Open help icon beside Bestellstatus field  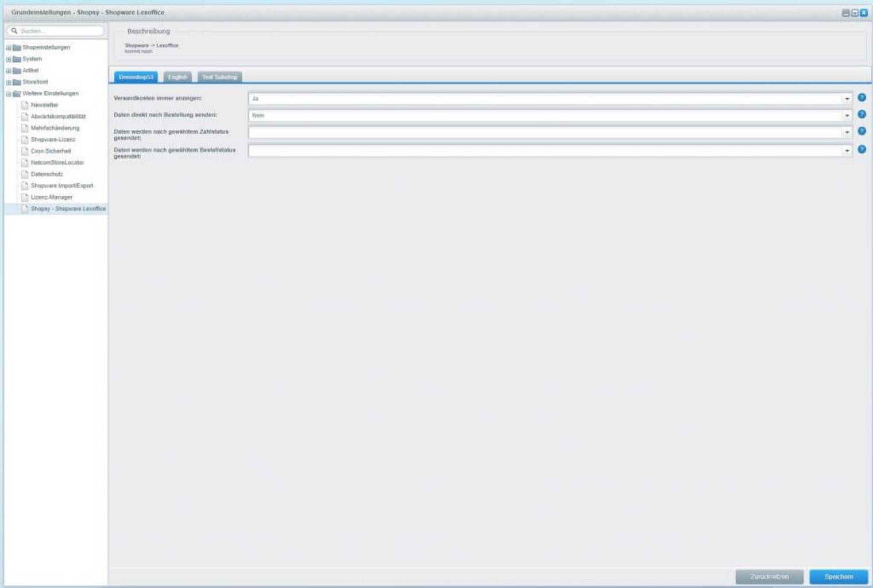[862, 150]
